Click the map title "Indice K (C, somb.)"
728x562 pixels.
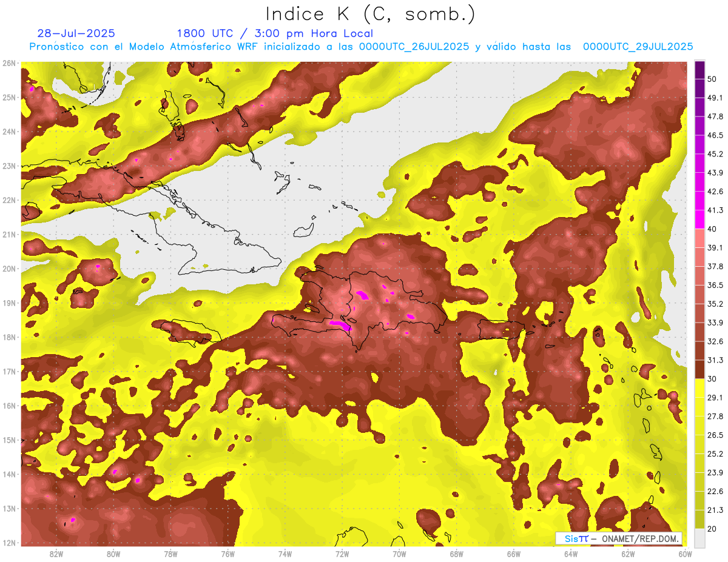[370, 14]
